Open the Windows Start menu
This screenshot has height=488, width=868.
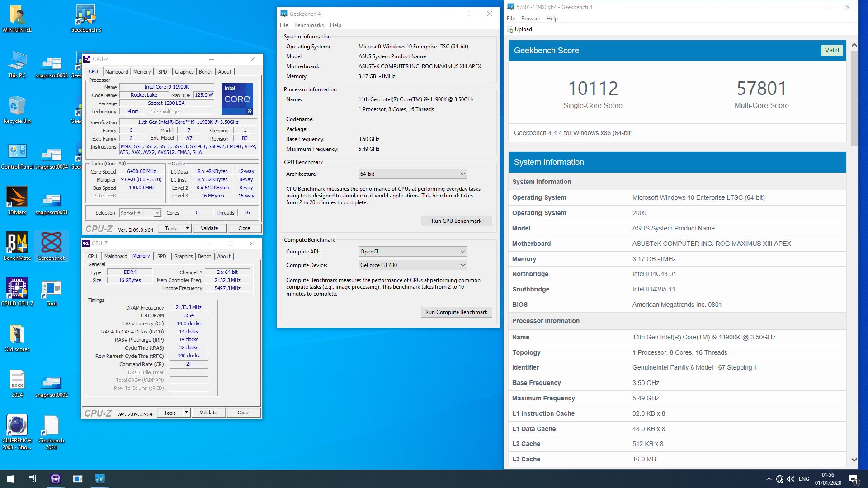[x=11, y=479]
